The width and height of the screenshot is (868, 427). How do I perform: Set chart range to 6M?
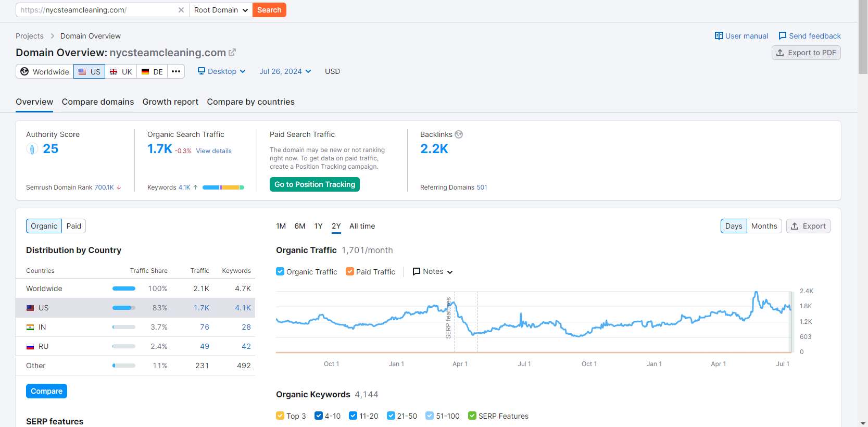[x=300, y=226]
